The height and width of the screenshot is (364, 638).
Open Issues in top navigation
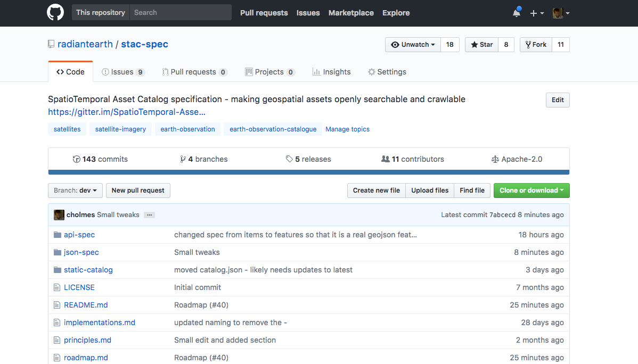308,13
